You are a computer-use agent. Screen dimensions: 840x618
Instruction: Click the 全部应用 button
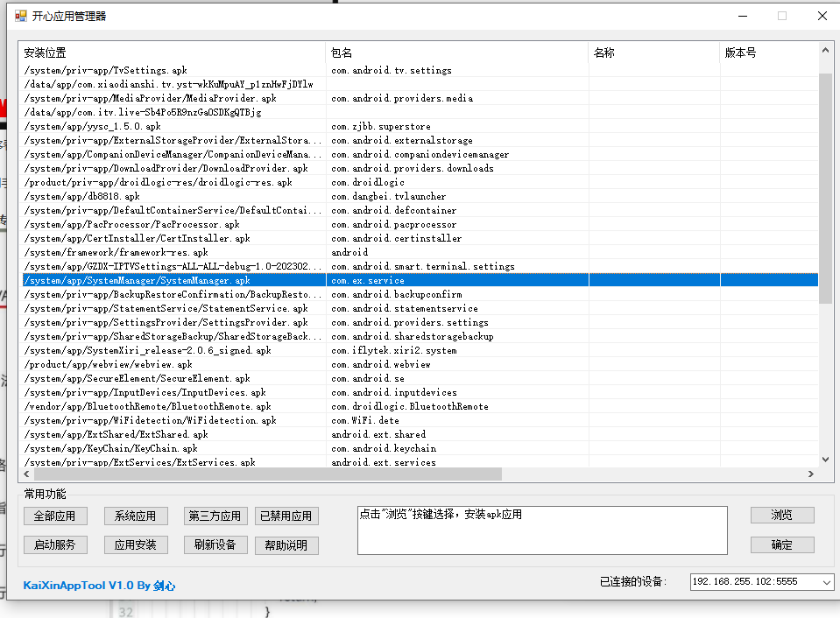55,516
